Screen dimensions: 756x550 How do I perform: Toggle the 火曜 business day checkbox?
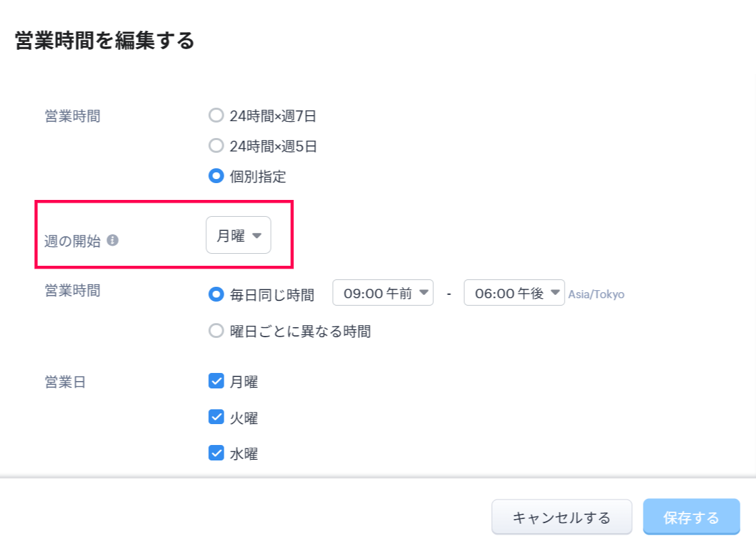pos(216,417)
